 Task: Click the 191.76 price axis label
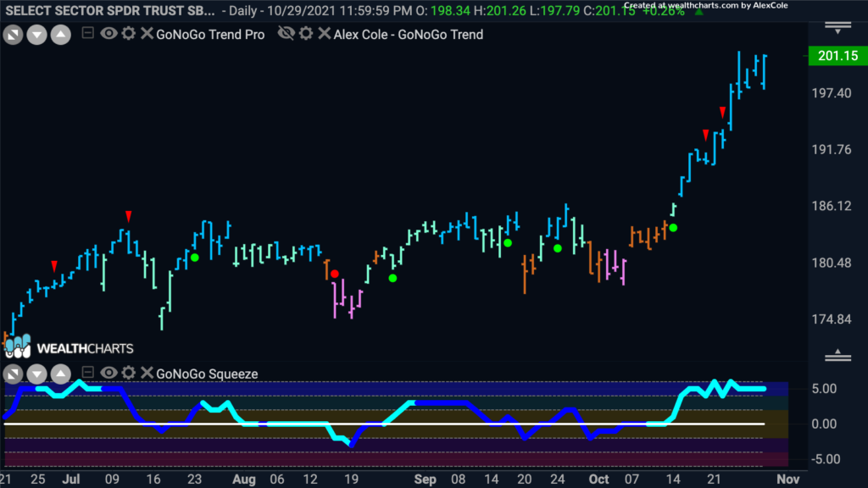[832, 149]
